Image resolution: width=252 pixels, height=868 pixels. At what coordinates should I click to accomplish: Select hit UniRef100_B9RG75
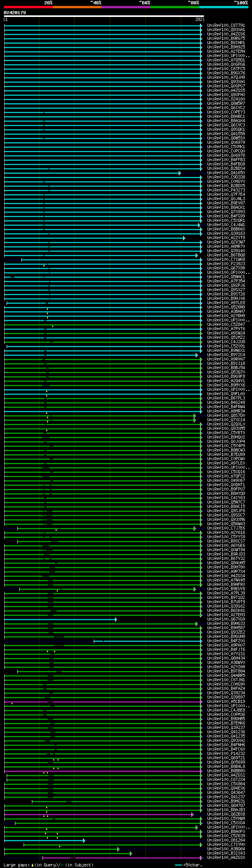226,39
